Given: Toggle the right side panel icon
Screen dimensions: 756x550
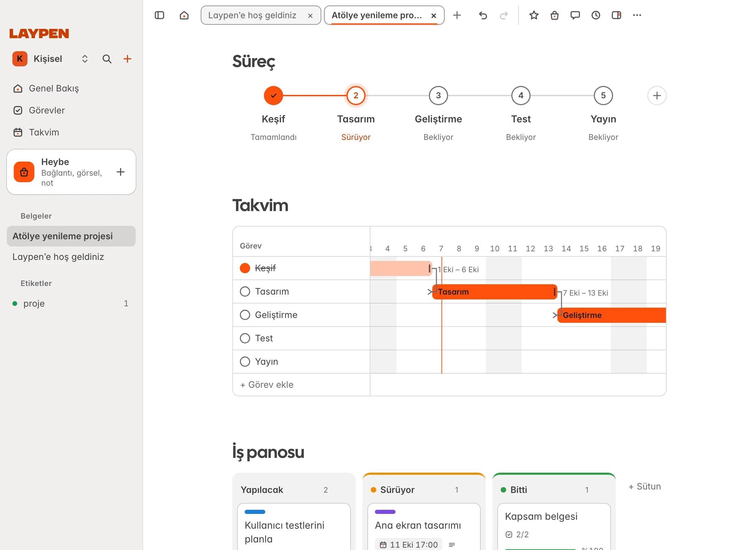Looking at the screenshot, I should click(x=616, y=15).
